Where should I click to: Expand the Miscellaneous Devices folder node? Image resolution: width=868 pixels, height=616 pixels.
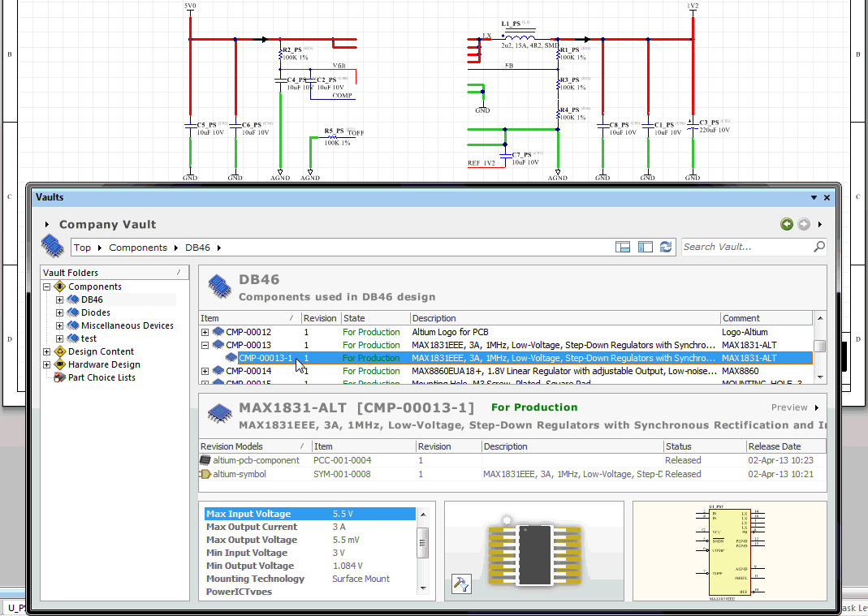point(59,325)
